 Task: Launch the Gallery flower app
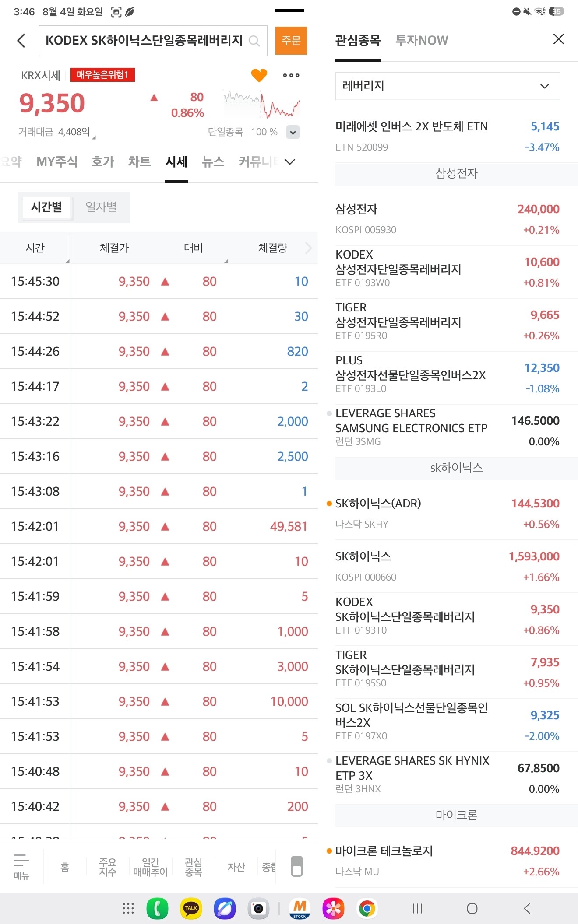coord(333,908)
